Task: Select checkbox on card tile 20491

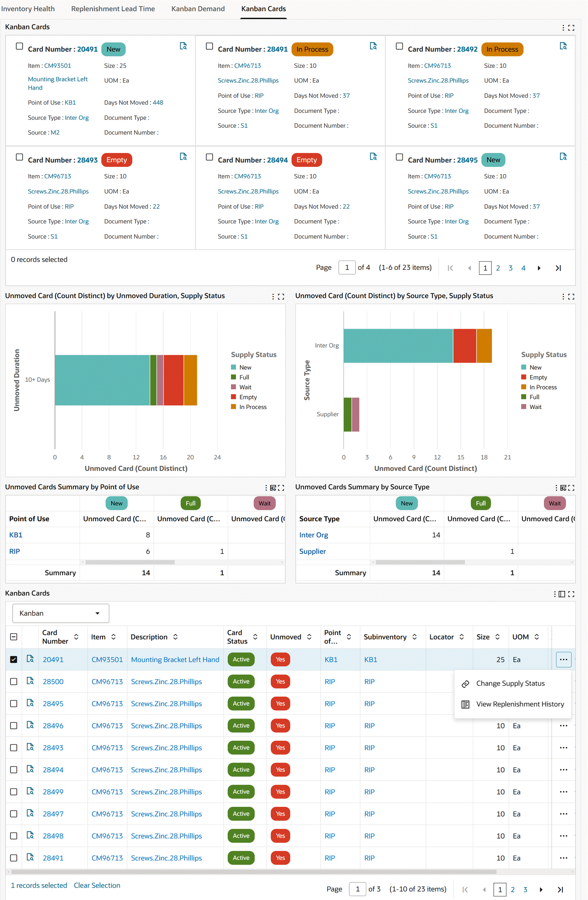Action: [x=19, y=46]
